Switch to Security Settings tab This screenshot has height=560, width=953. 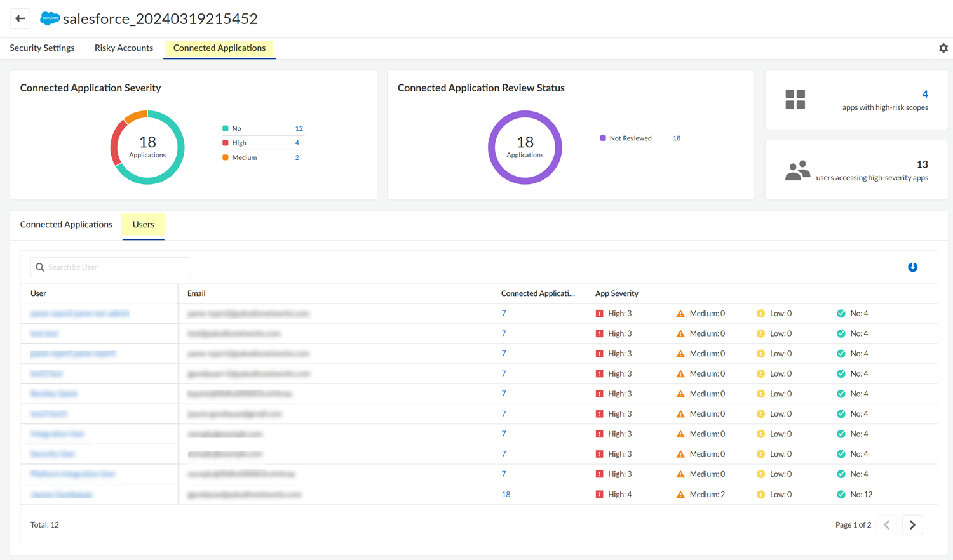pos(42,48)
